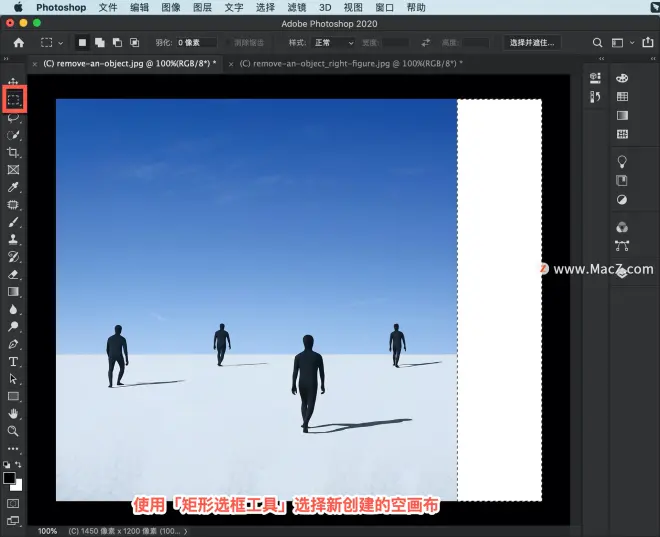Image resolution: width=660 pixels, height=537 pixels.
Task: Enable Add to selection mode
Action: coord(100,43)
